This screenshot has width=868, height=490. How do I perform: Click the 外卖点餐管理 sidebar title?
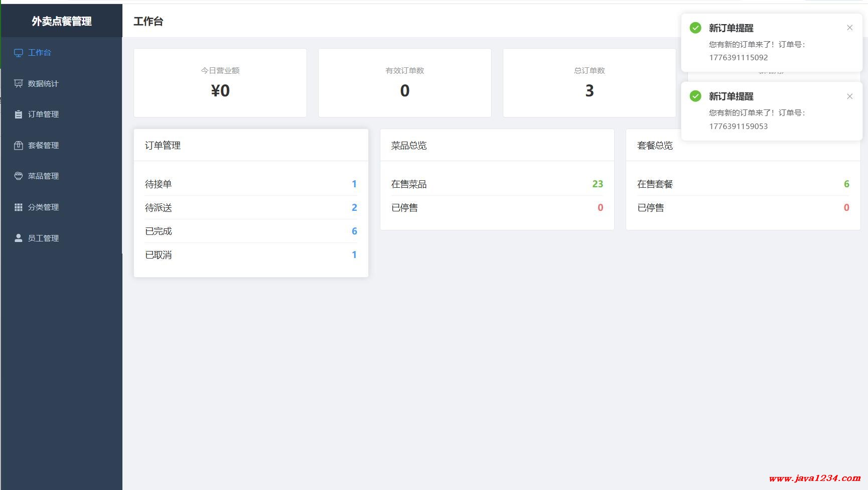tap(61, 21)
